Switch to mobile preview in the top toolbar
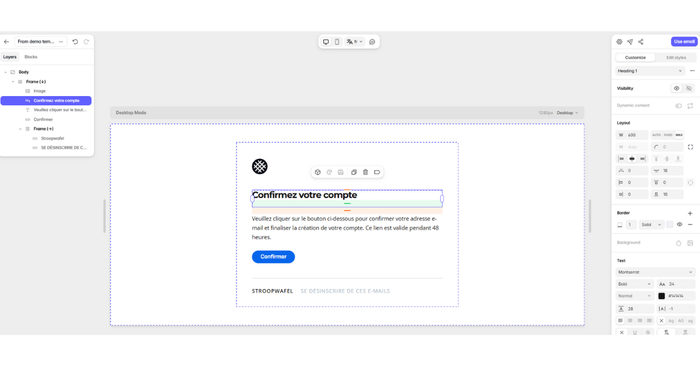Screen dimensions: 700x366 (337, 42)
